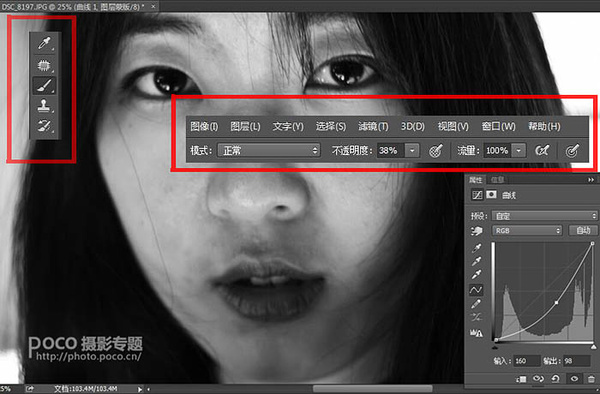Click the on-image adjustment hand tool

pos(476,231)
